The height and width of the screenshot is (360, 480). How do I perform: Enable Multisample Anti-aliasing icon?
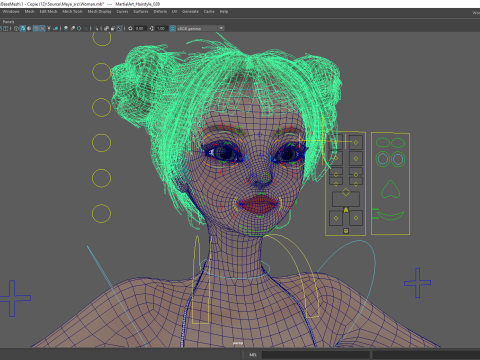click(x=79, y=29)
